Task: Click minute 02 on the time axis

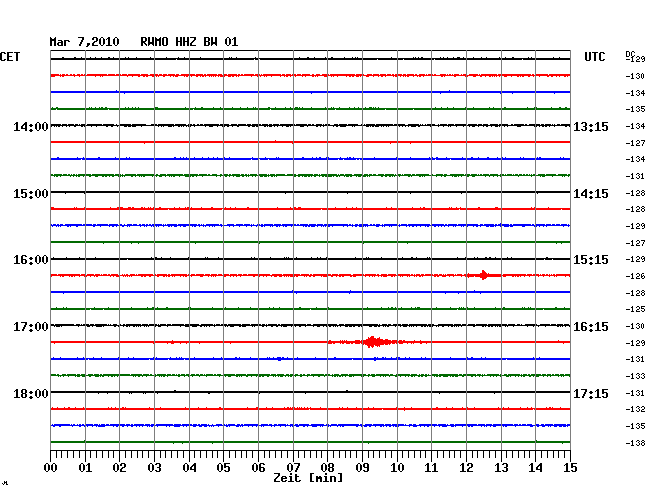Action: [119, 467]
